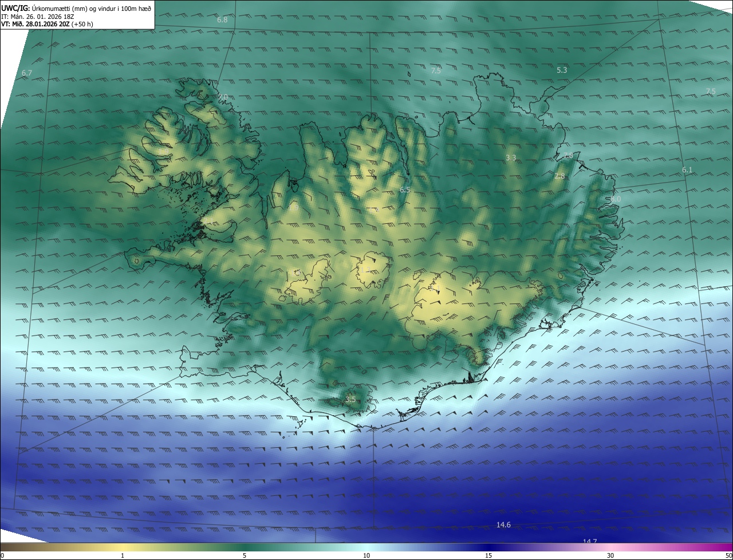Click the 8.0 value label in the Eastfjords
Viewport: 733px width, 560px height.
[x=615, y=199]
